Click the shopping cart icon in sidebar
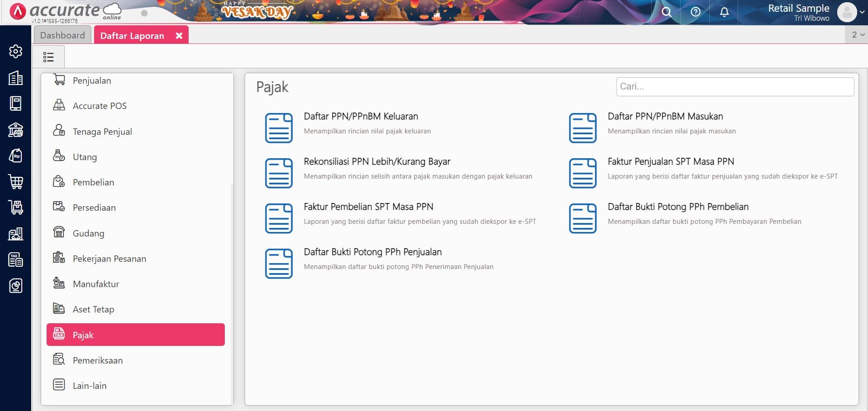The height and width of the screenshot is (411, 868). (x=15, y=182)
